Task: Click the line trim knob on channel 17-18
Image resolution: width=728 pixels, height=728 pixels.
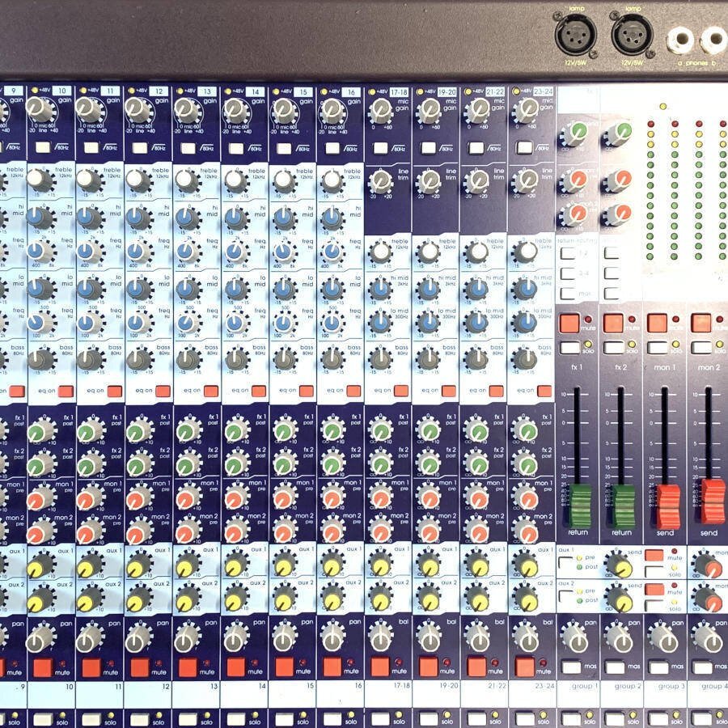Action: pyautogui.click(x=380, y=181)
